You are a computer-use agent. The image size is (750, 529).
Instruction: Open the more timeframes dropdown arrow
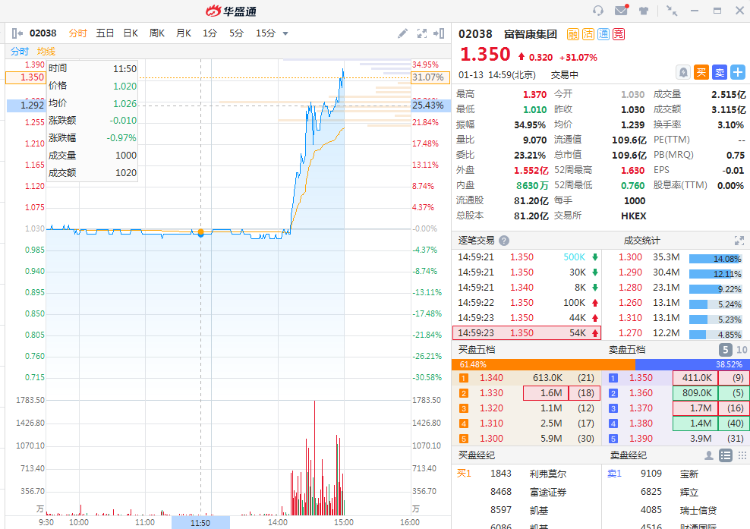point(286,33)
